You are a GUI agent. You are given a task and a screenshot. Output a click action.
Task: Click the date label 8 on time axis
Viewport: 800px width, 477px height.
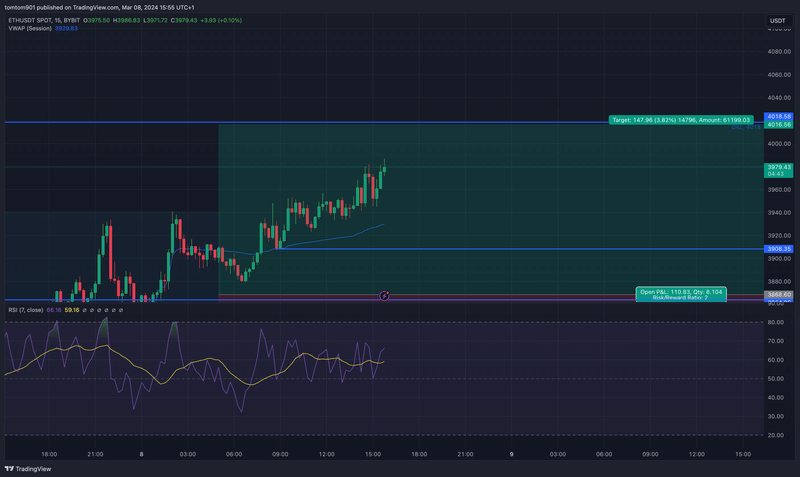tap(141, 454)
